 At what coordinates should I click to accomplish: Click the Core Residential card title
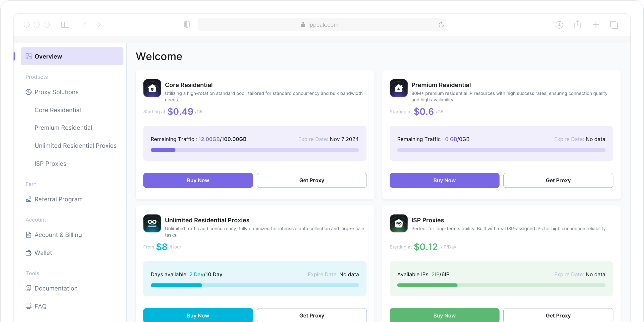pyautogui.click(x=189, y=85)
